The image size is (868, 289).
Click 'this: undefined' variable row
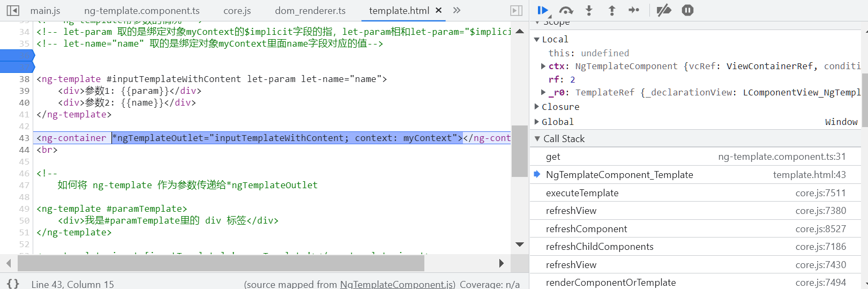[588, 53]
